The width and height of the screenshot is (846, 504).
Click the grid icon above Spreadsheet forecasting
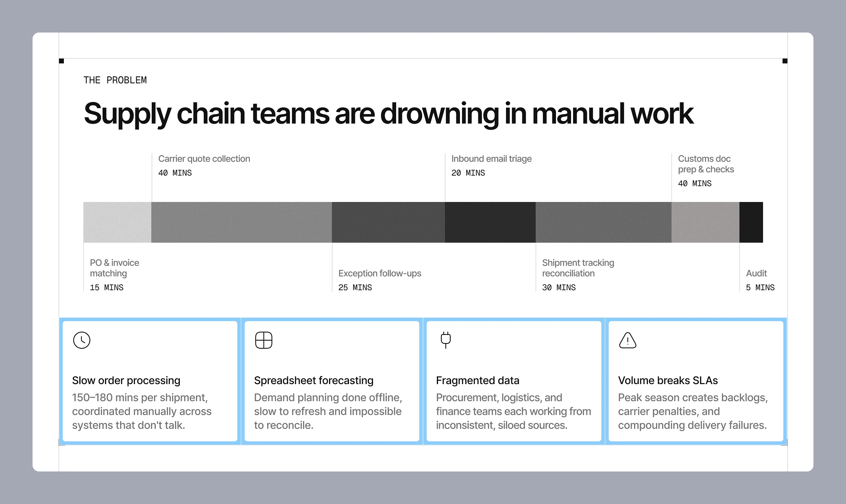point(264,340)
